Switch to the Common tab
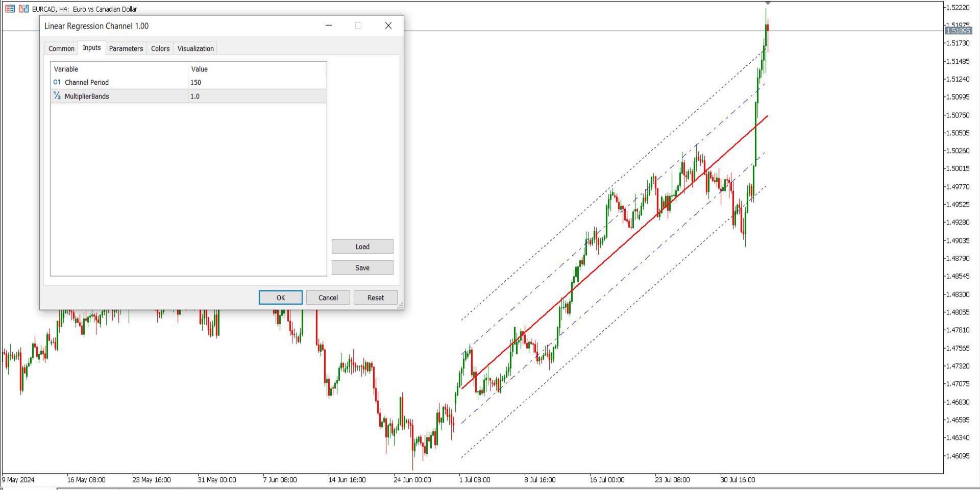Image resolution: width=980 pixels, height=490 pixels. pos(61,48)
